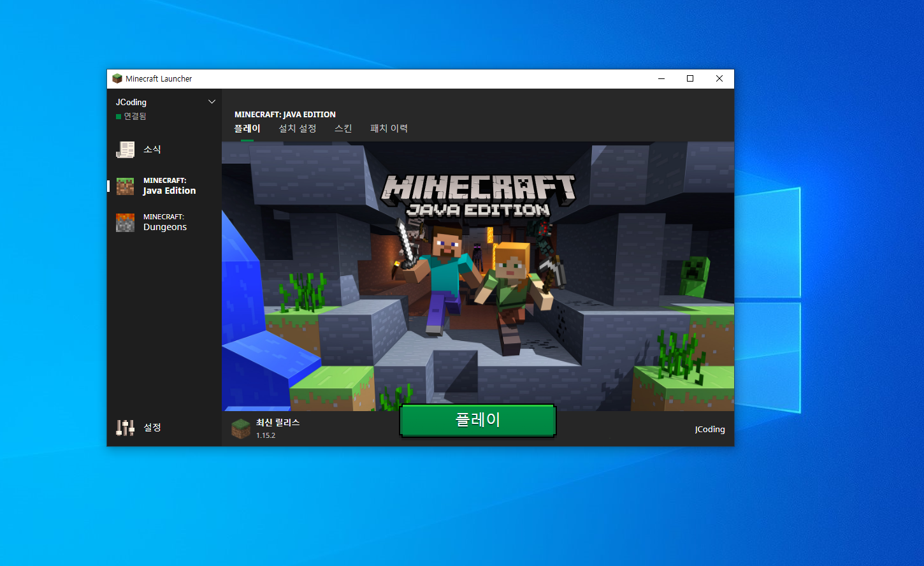924x566 pixels.
Task: Open settings via the sliders icon
Action: pos(125,427)
